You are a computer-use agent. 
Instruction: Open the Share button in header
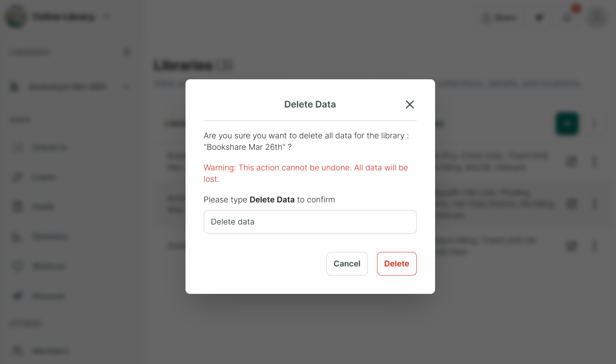pyautogui.click(x=499, y=18)
